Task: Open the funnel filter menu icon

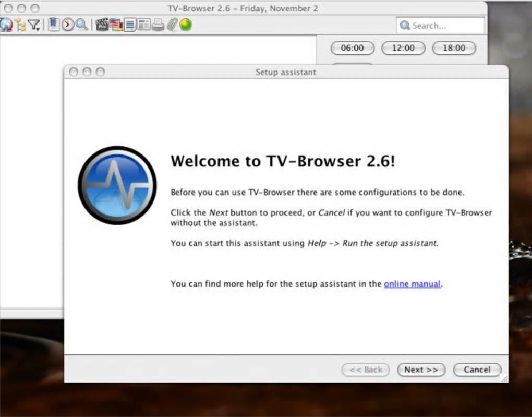Action: [34, 25]
